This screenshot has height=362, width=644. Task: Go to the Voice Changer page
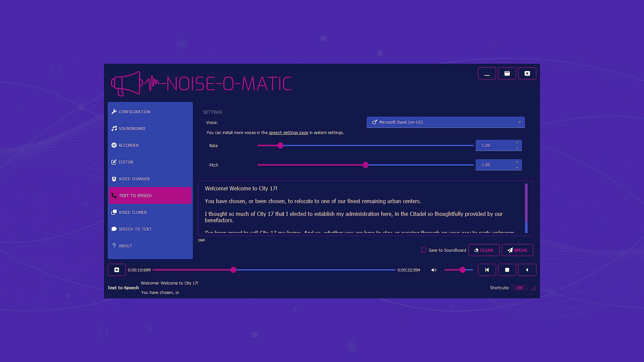(x=134, y=179)
